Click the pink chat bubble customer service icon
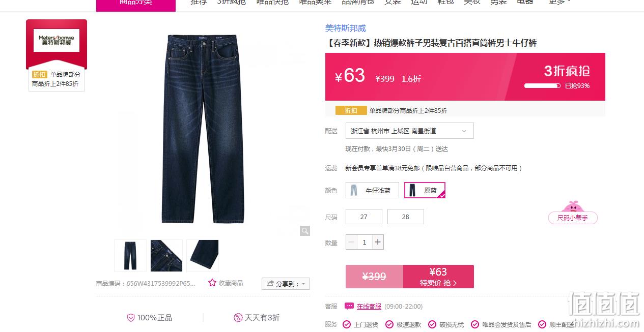The height and width of the screenshot is (332, 644). point(349,306)
